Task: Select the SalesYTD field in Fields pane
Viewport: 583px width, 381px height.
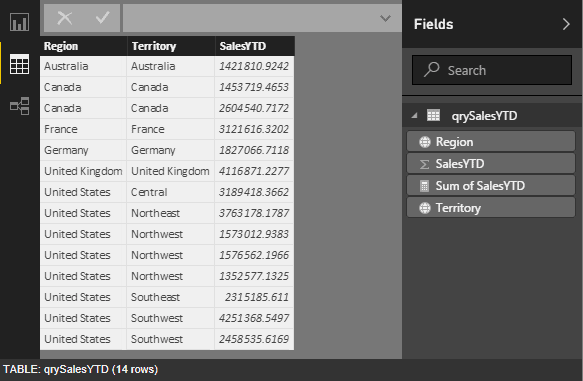Action: 491,164
